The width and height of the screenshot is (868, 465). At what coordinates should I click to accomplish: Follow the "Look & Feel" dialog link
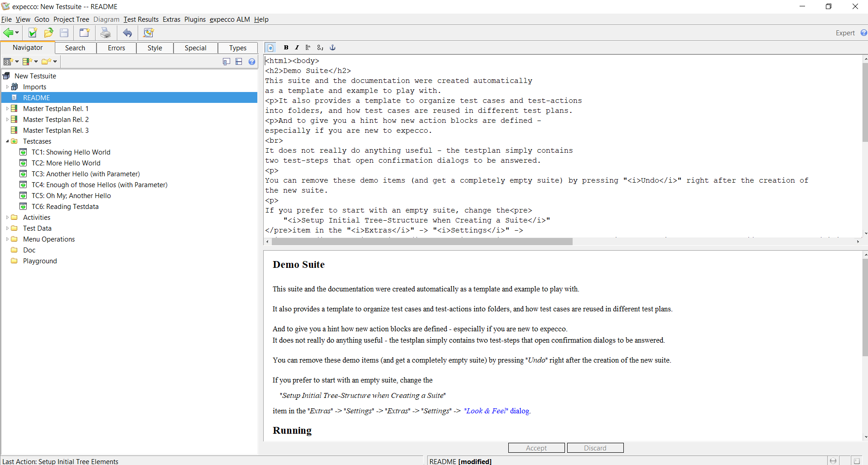click(x=497, y=411)
